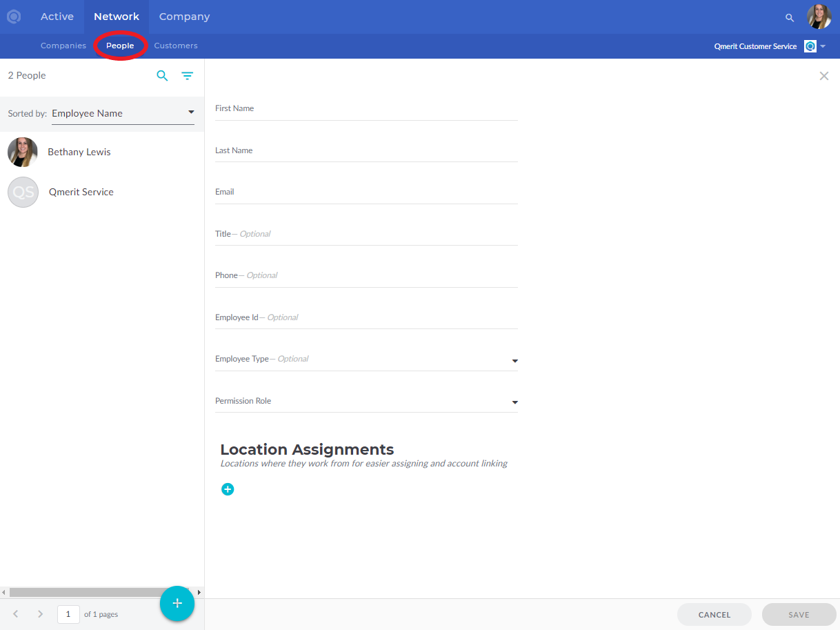The height and width of the screenshot is (630, 840).
Task: Search the people list
Action: coord(162,76)
